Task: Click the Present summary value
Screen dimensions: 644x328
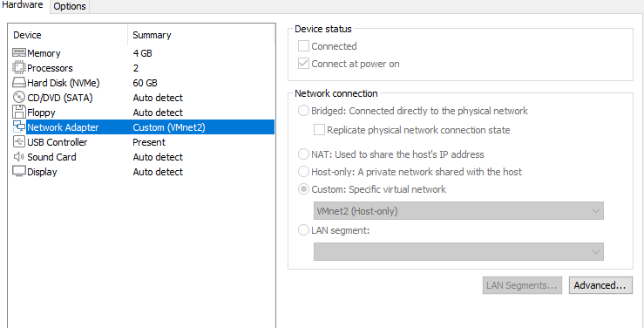Action: pos(149,142)
